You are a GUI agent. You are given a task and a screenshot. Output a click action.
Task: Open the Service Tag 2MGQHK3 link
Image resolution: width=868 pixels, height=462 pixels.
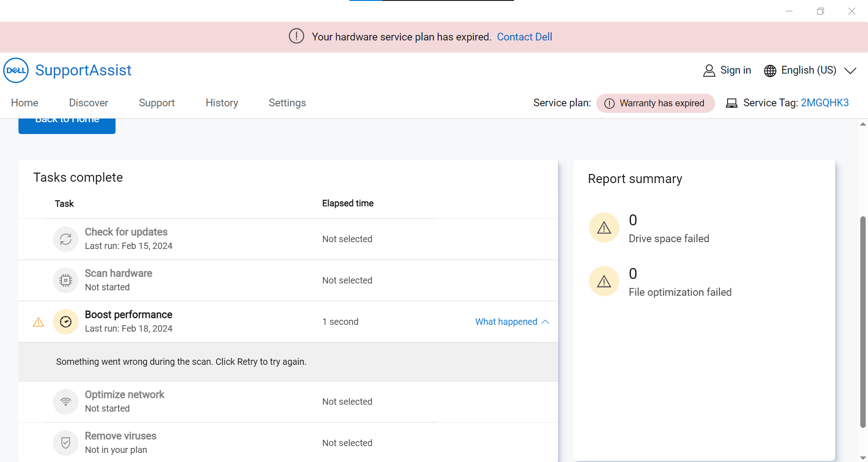824,103
